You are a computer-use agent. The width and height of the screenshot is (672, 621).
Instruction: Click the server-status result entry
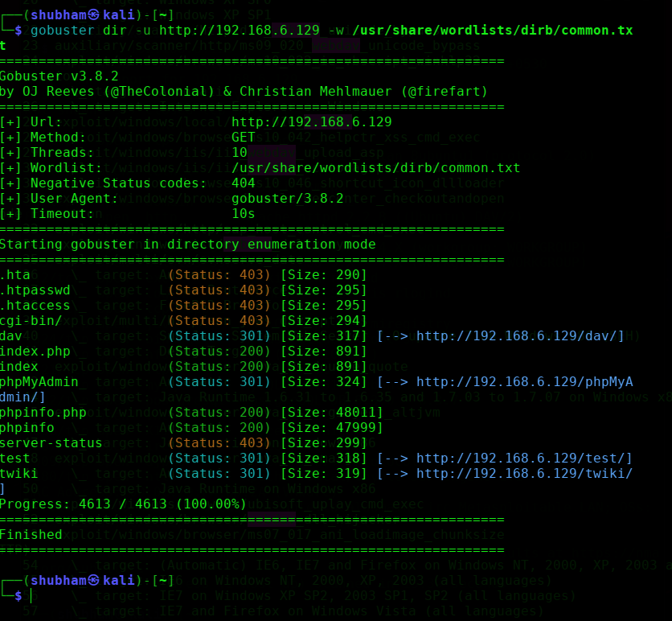51,443
